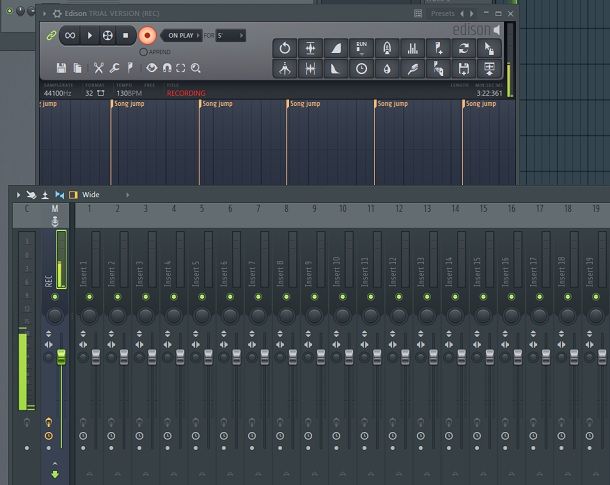
Task: Click the zoom magnifier icon in Edison
Action: (x=196, y=68)
